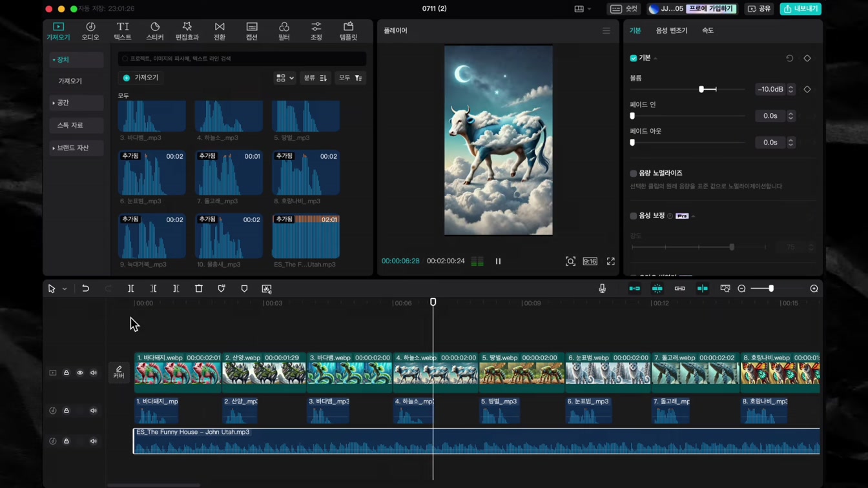
Task: Open the 전환 (Transitions) tab
Action: tap(220, 30)
